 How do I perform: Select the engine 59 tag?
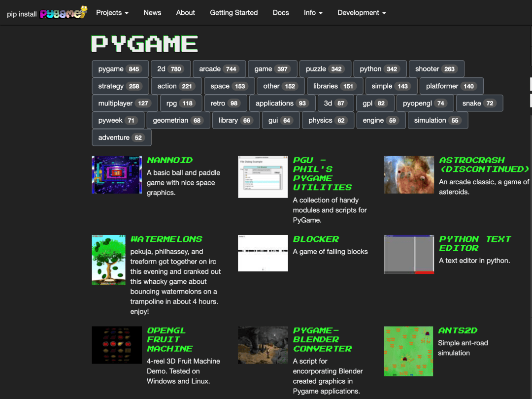381,120
